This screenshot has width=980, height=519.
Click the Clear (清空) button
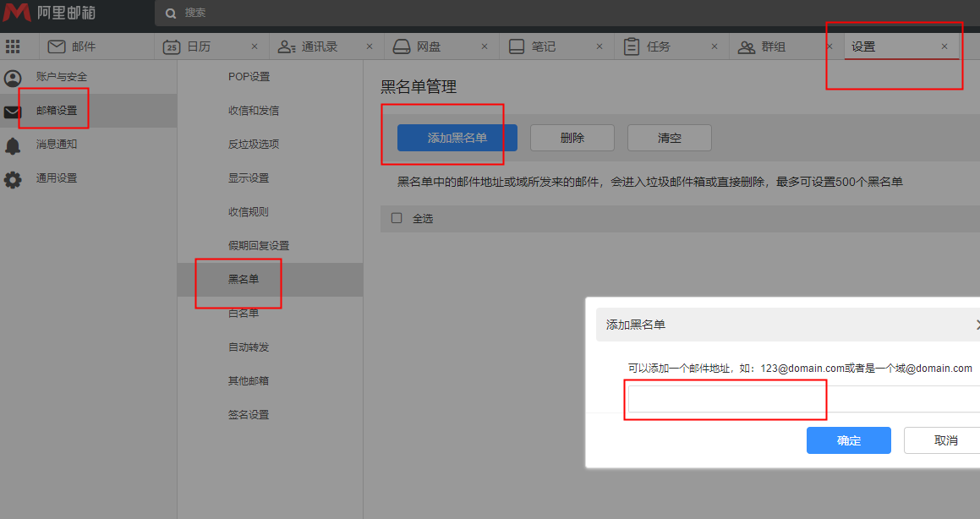(x=669, y=138)
